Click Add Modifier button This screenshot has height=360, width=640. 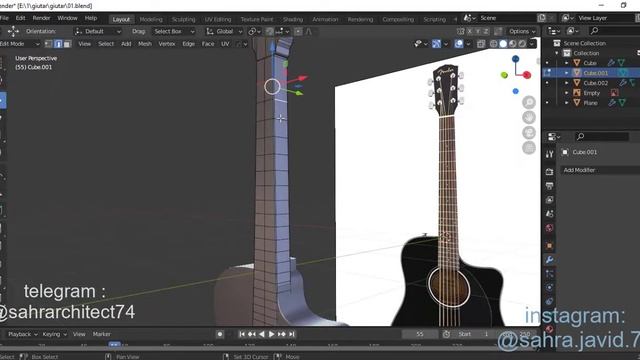click(599, 170)
